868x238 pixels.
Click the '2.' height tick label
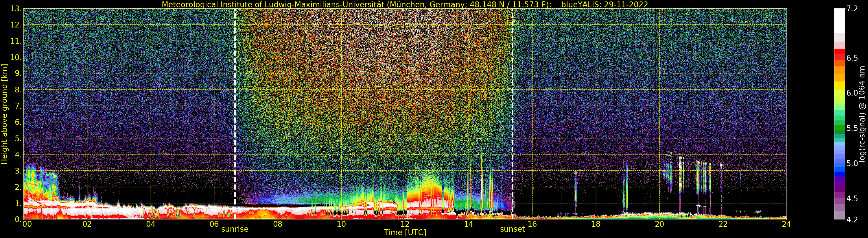[18, 187]
